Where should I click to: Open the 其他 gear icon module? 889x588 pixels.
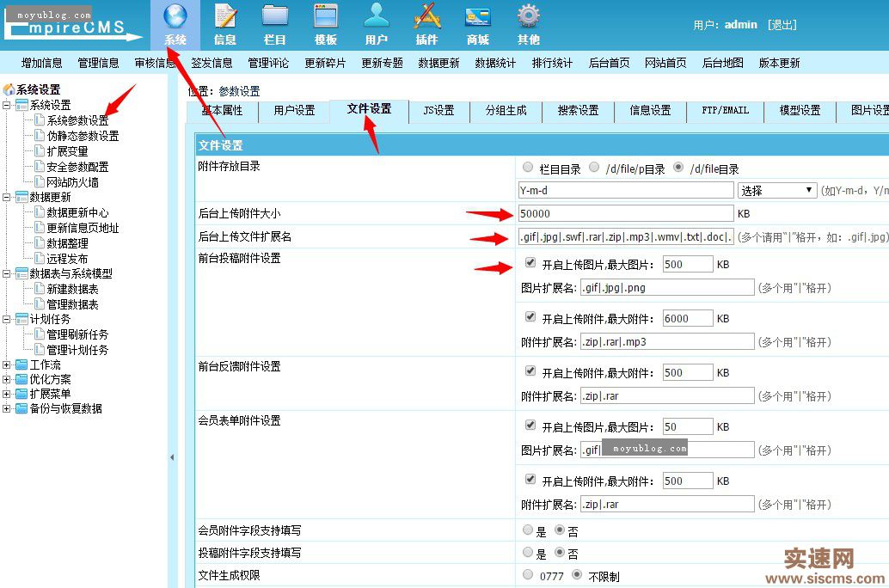[529, 25]
